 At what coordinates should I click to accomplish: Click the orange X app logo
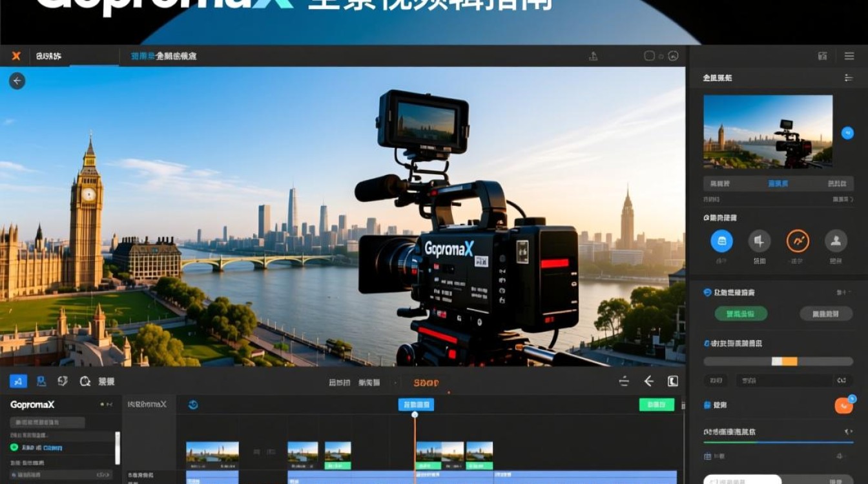(x=16, y=56)
